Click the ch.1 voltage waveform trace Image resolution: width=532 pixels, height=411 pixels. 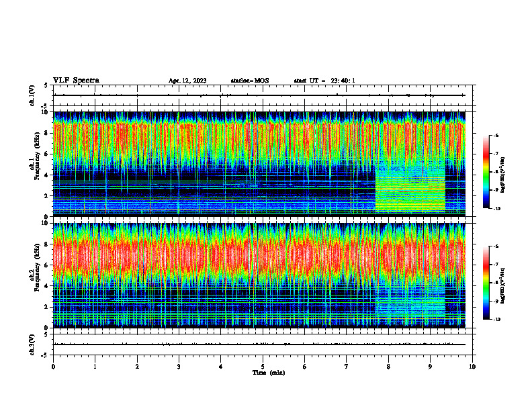point(259,95)
